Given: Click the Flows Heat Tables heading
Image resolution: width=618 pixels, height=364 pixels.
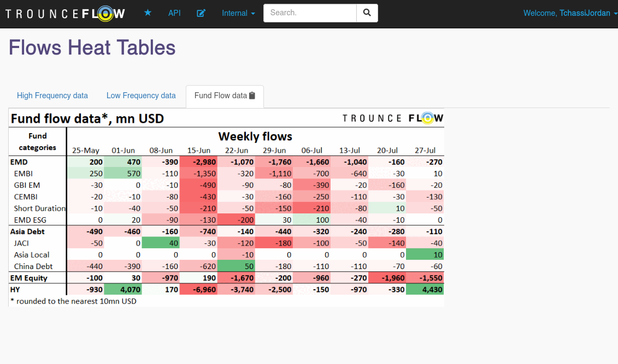Looking at the screenshot, I should pos(91,47).
